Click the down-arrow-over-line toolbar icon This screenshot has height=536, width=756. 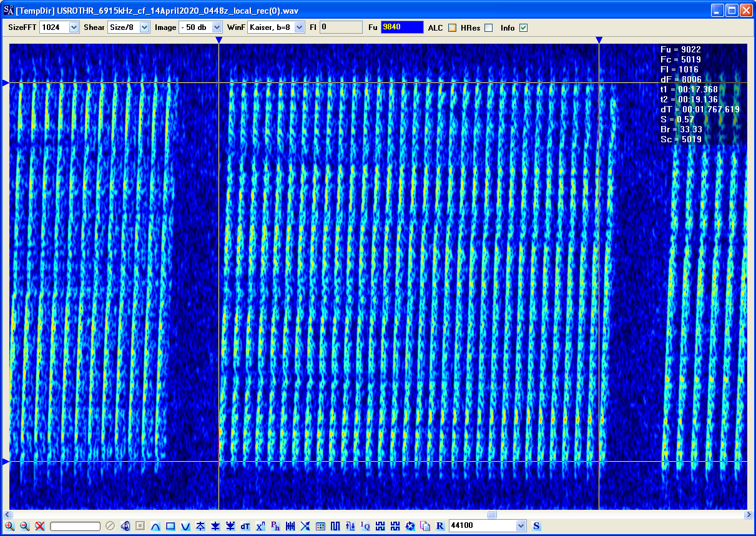[x=215, y=526]
